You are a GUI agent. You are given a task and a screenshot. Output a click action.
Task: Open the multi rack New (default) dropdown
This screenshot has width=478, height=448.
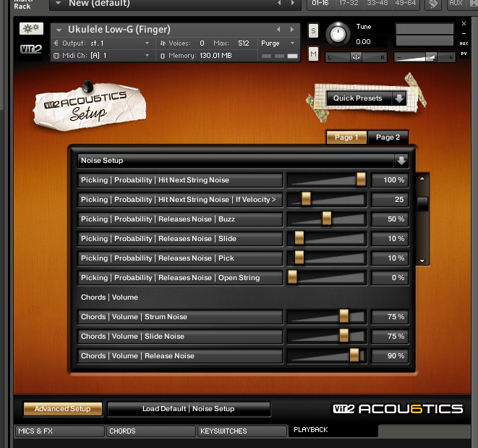click(58, 4)
